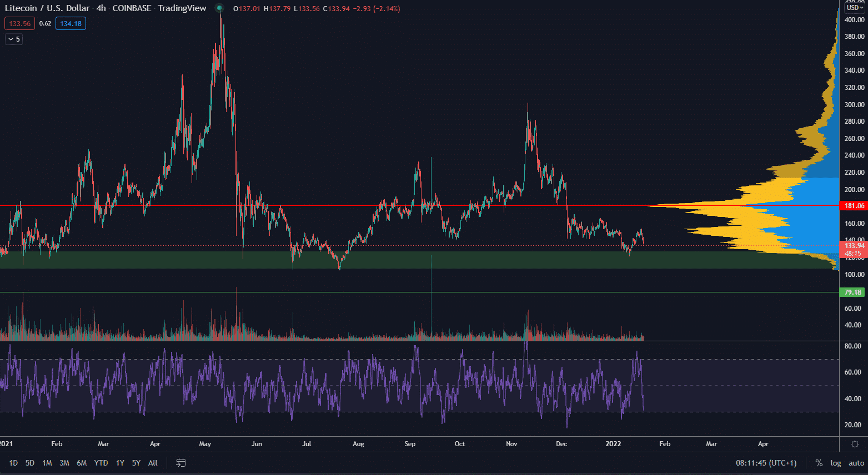Click the red 133.56 sell price button

(19, 23)
